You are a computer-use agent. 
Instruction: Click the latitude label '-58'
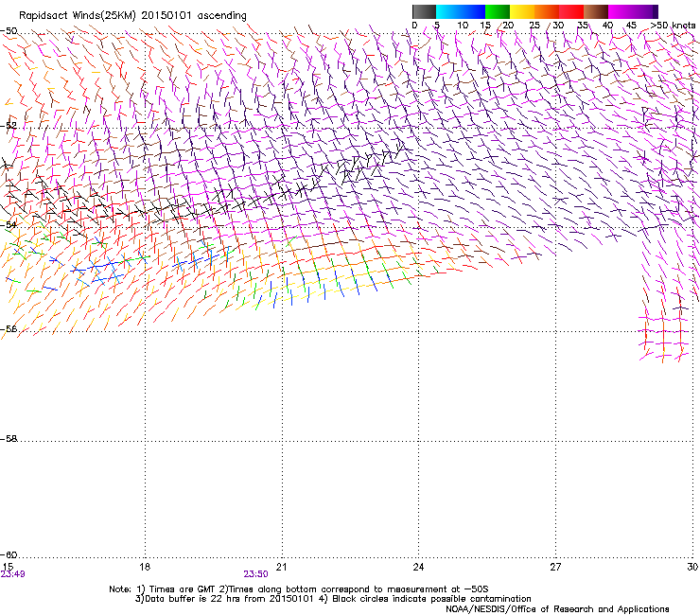pyautogui.click(x=9, y=439)
